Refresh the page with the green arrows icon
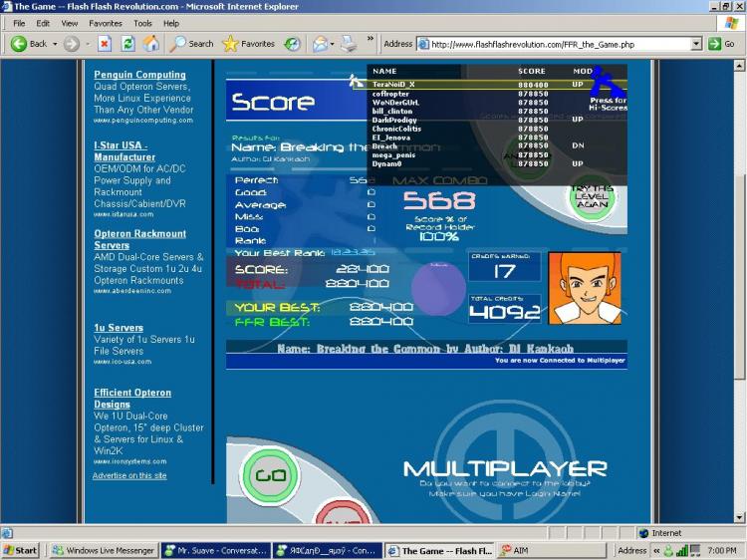The width and height of the screenshot is (747, 560). coord(127,44)
